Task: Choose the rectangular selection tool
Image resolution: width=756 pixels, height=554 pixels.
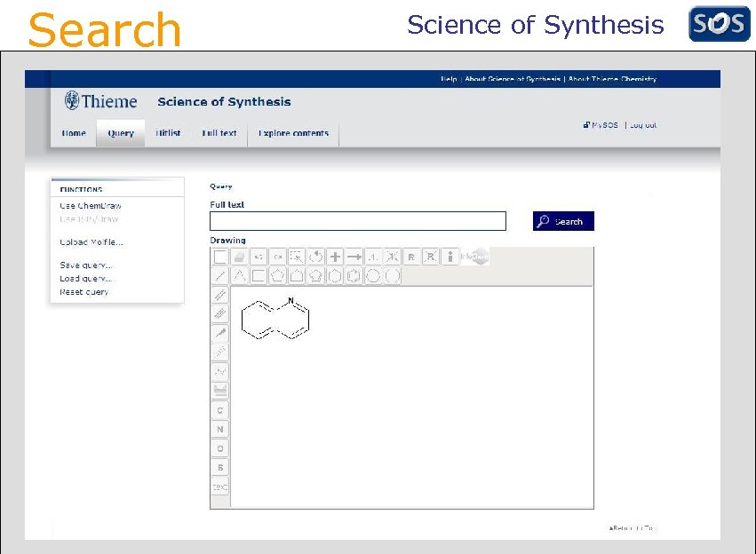Action: pyautogui.click(x=297, y=257)
